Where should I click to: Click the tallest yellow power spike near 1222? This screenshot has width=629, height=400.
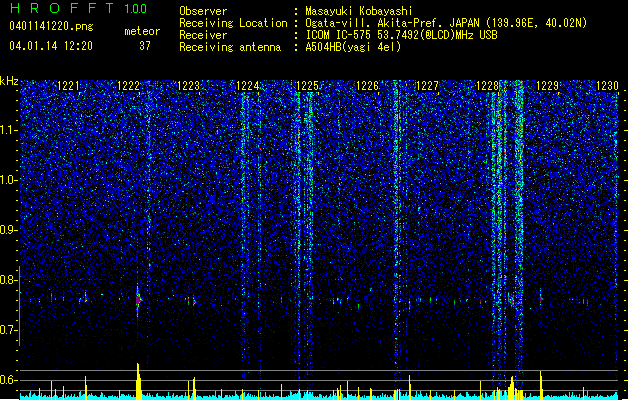point(138,381)
